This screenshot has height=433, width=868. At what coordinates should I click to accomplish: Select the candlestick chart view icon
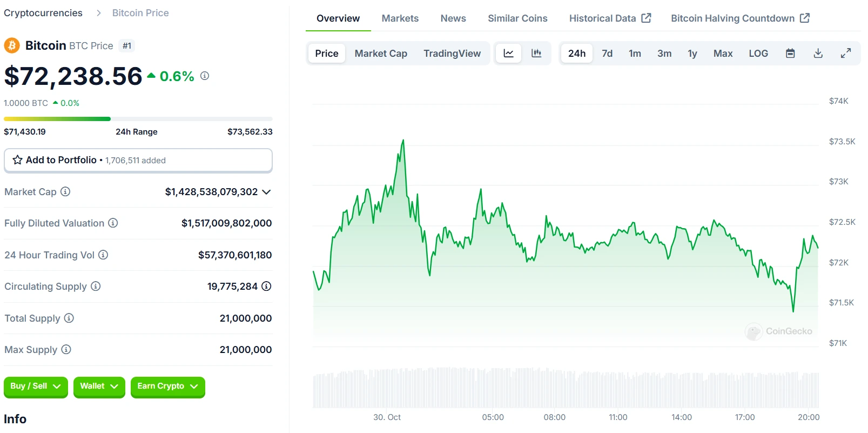[536, 53]
